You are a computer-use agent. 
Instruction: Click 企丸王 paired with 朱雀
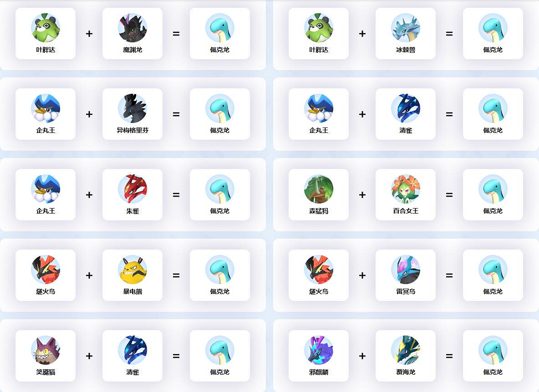click(x=46, y=194)
